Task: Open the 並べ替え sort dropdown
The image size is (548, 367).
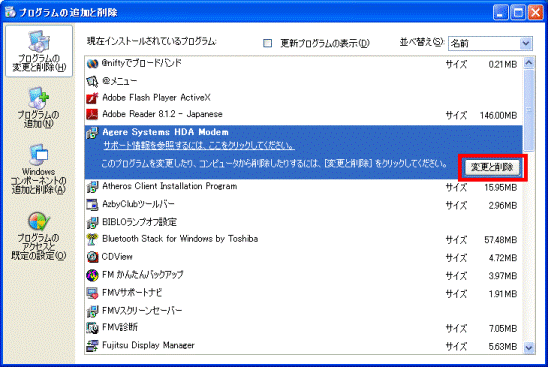Action: (x=490, y=43)
